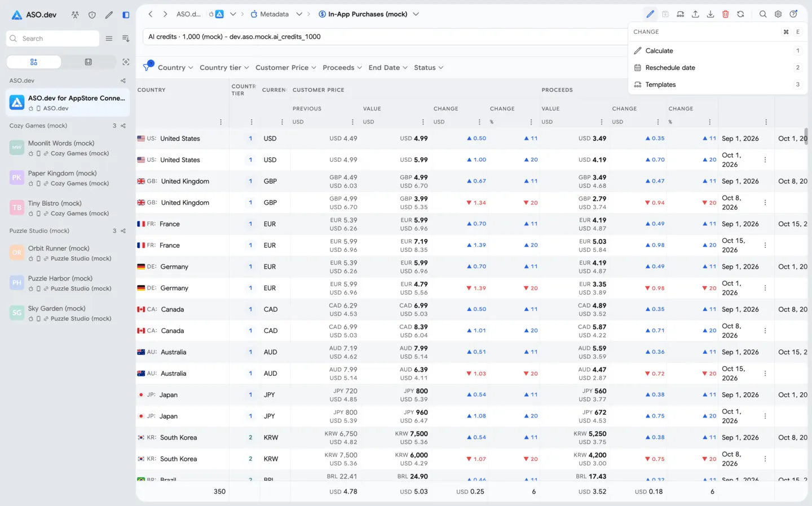Image resolution: width=812 pixels, height=506 pixels.
Task: Open the Status filter dropdown
Action: (x=429, y=68)
